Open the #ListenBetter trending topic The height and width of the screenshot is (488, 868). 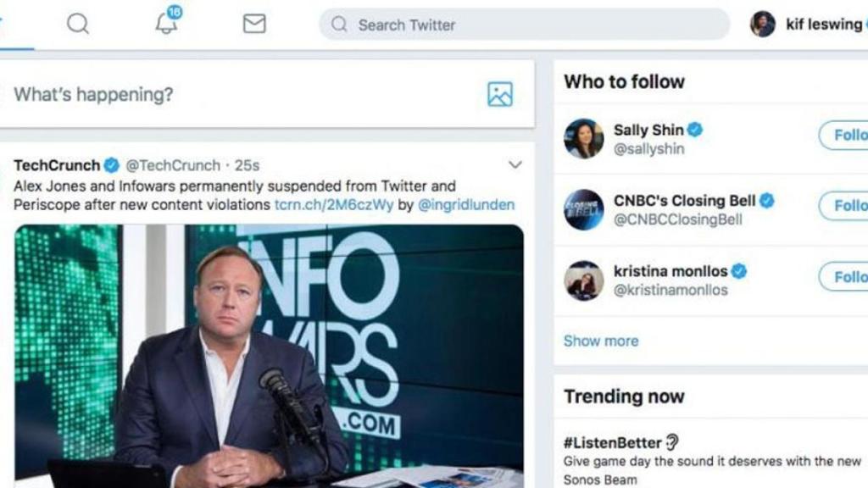614,442
